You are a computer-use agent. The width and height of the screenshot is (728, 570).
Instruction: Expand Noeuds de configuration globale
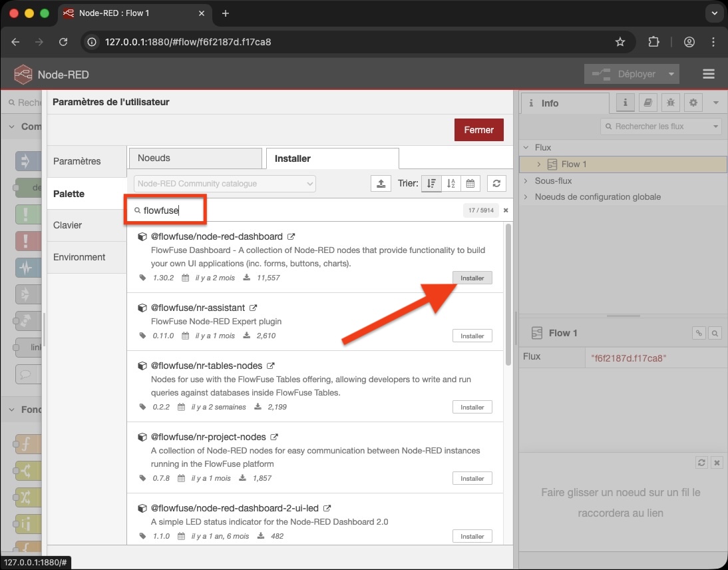526,196
